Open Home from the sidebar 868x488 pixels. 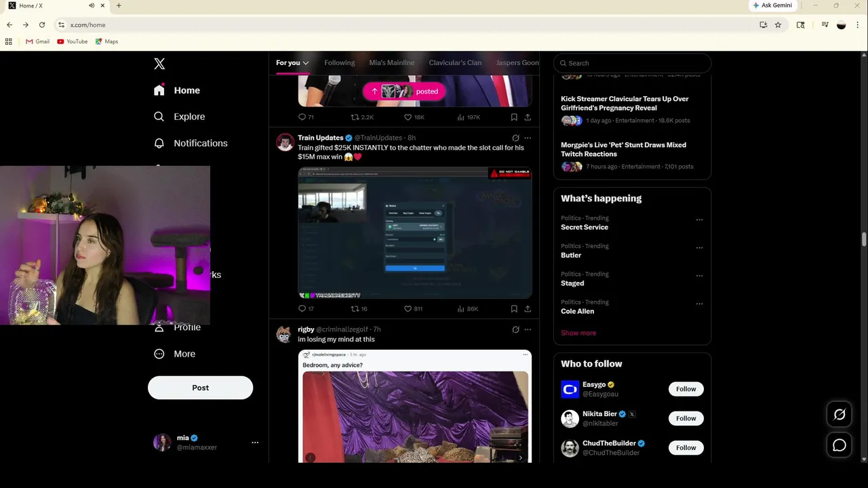pos(177,90)
